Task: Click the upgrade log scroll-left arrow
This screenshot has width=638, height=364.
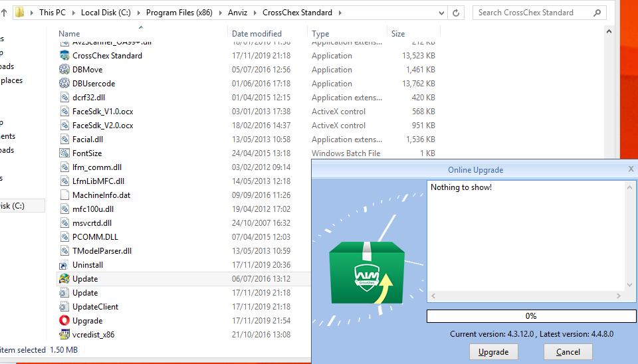Action: (433, 296)
